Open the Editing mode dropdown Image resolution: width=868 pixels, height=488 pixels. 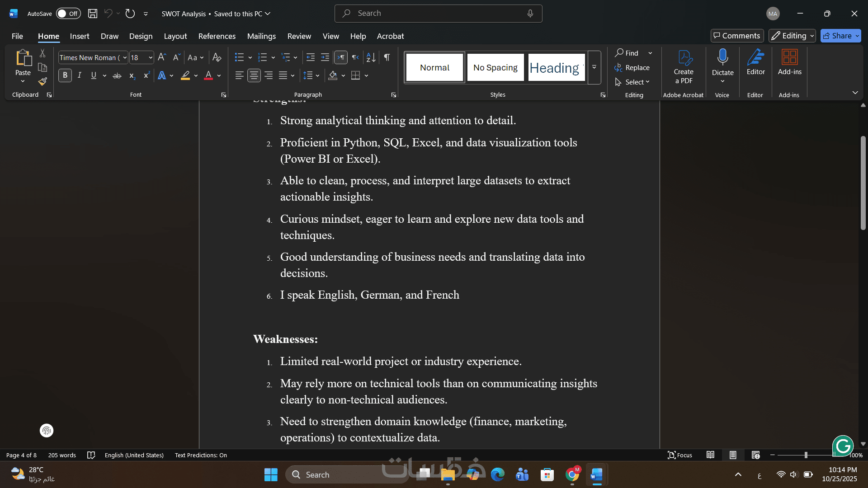tap(792, 36)
